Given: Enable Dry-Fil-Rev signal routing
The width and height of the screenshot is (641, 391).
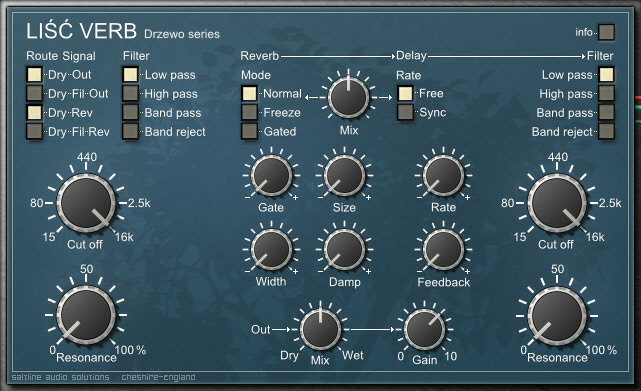Looking at the screenshot, I should click(x=34, y=131).
